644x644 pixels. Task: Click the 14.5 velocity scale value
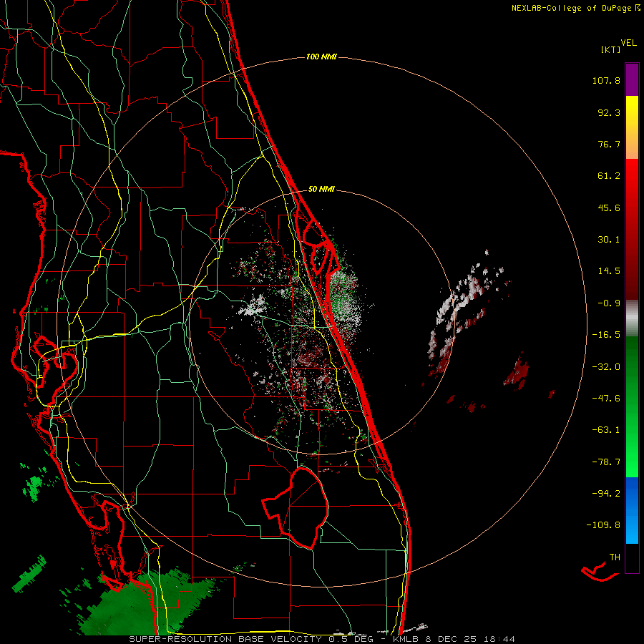(x=609, y=271)
